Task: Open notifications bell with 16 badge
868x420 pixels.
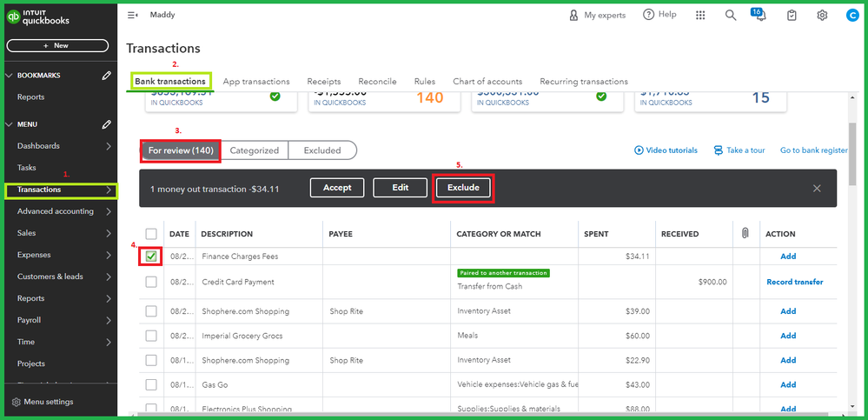Action: [x=760, y=15]
